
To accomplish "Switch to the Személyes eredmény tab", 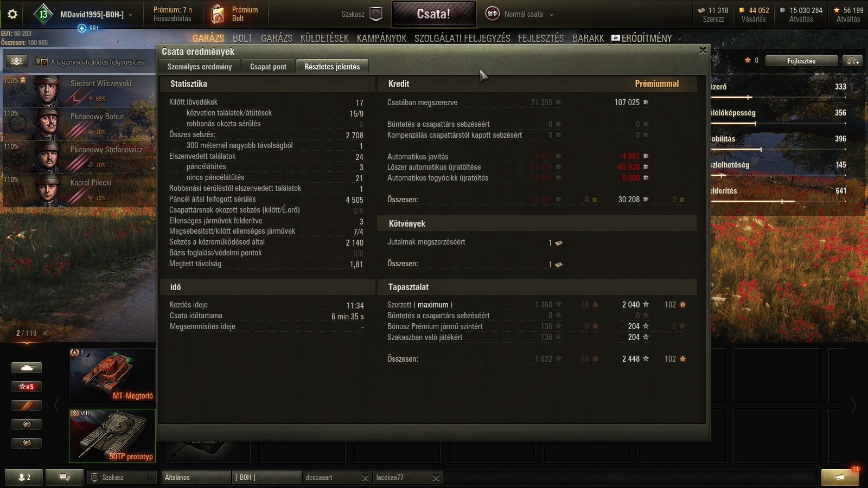I will pyautogui.click(x=200, y=67).
